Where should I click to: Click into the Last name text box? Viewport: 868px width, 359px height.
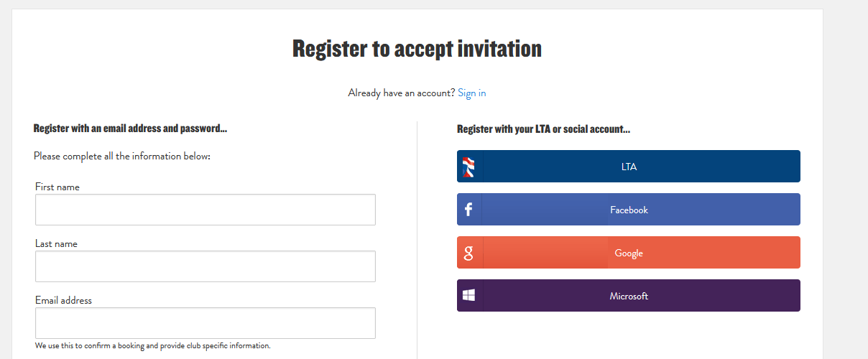coord(205,266)
